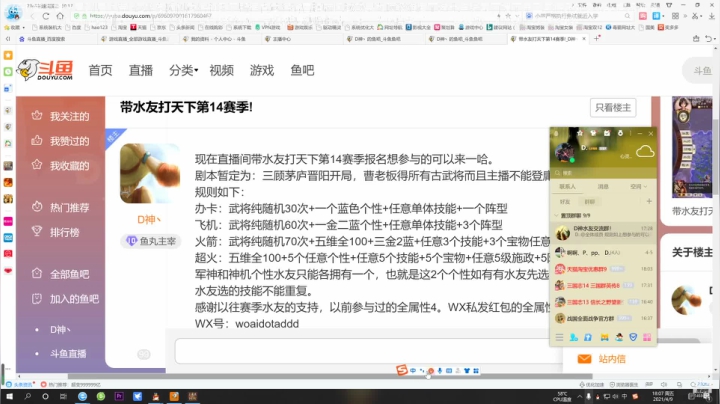Image resolution: width=720 pixels, height=404 pixels.
Task: Click the taskbar search magnifier icon
Action: click(28, 396)
